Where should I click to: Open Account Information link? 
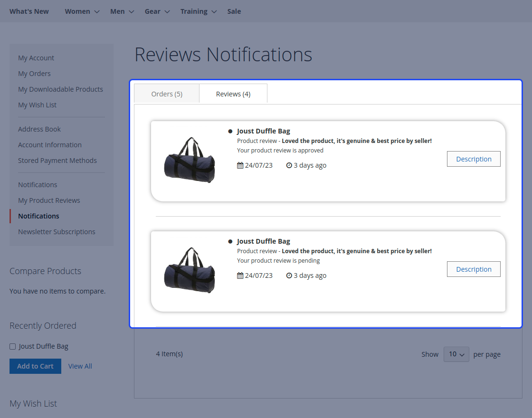click(50, 145)
